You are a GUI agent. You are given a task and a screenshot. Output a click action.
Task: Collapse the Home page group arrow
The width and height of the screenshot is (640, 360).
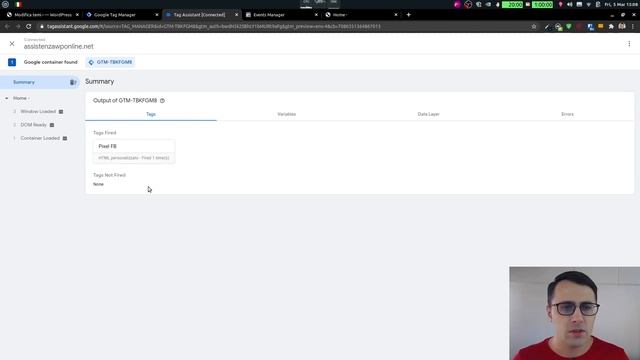pyautogui.click(x=7, y=98)
